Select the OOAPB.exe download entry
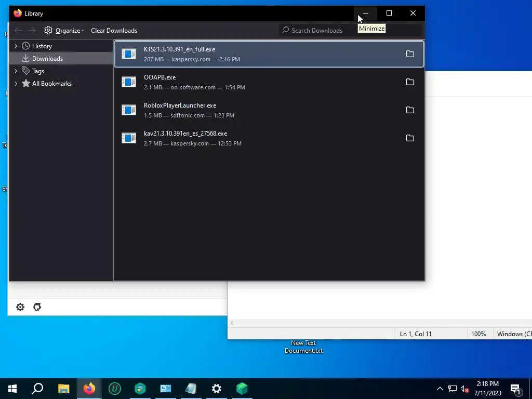The width and height of the screenshot is (532, 399). point(269,82)
